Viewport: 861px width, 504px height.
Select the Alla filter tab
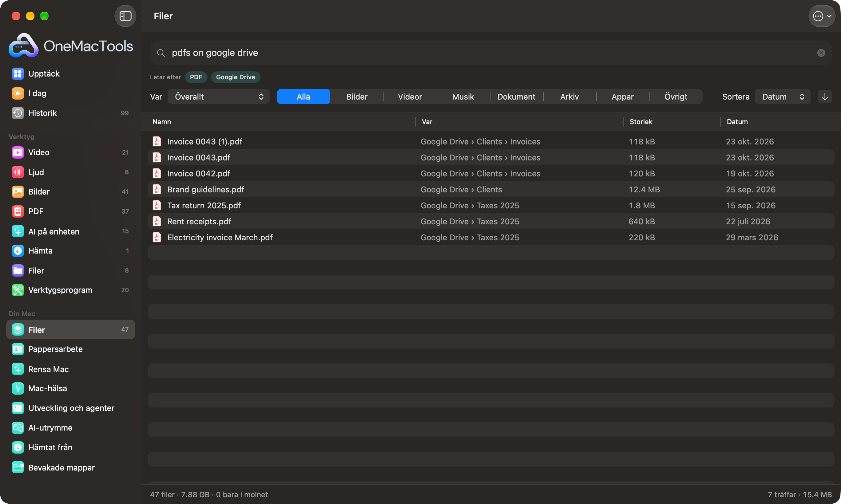[304, 96]
